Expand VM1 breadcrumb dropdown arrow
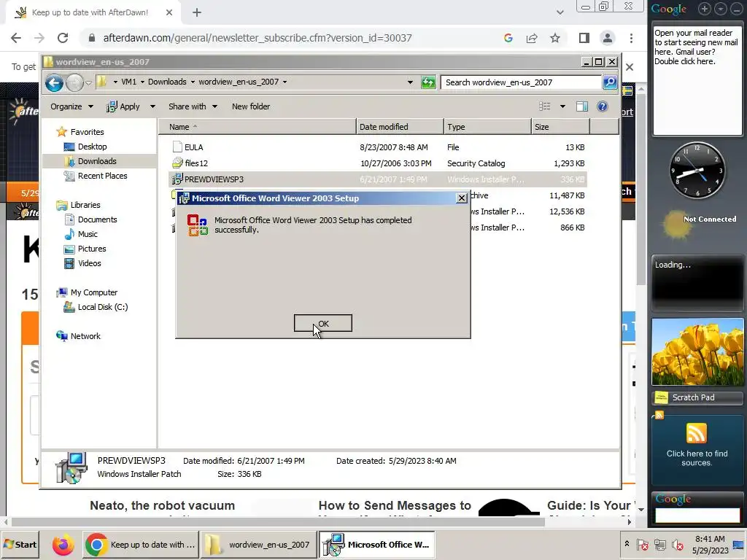Viewport: 747px width, 560px height. pyautogui.click(x=142, y=82)
